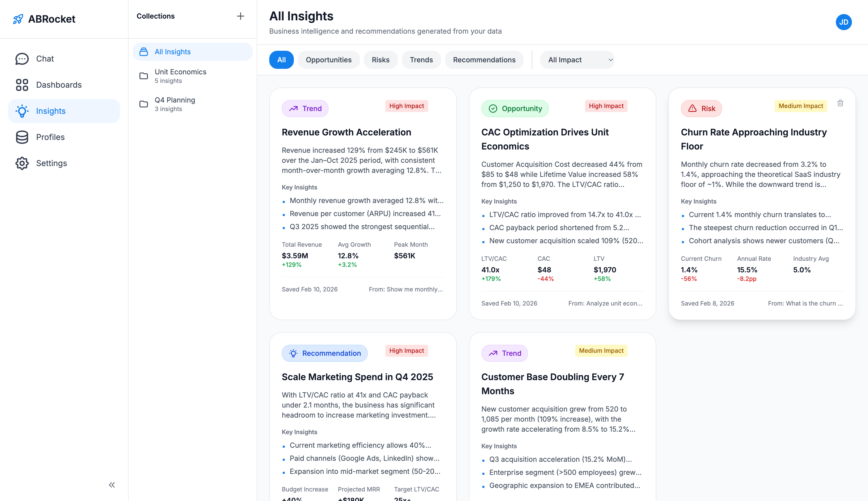The height and width of the screenshot is (501, 868).
Task: Switch to the Trends filter tab
Action: tap(421, 60)
